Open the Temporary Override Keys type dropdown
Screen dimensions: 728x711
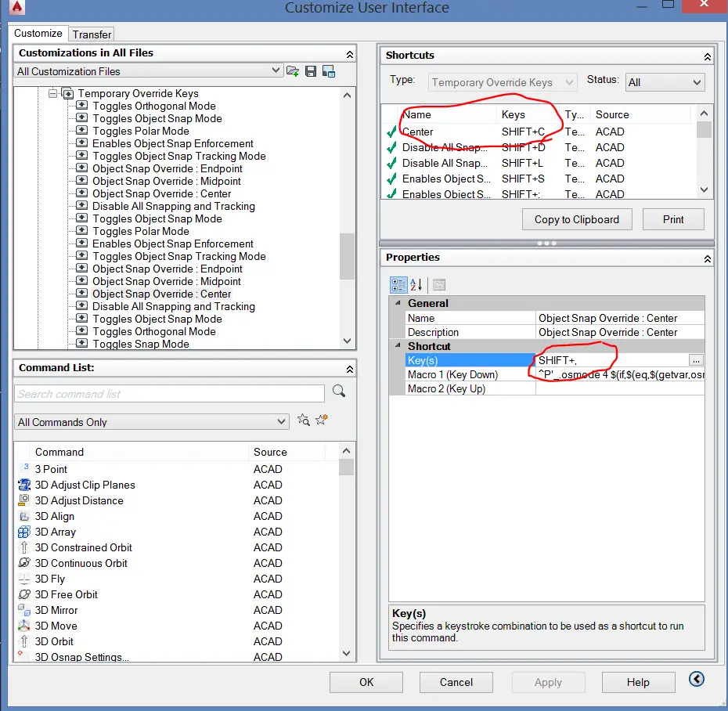(569, 83)
